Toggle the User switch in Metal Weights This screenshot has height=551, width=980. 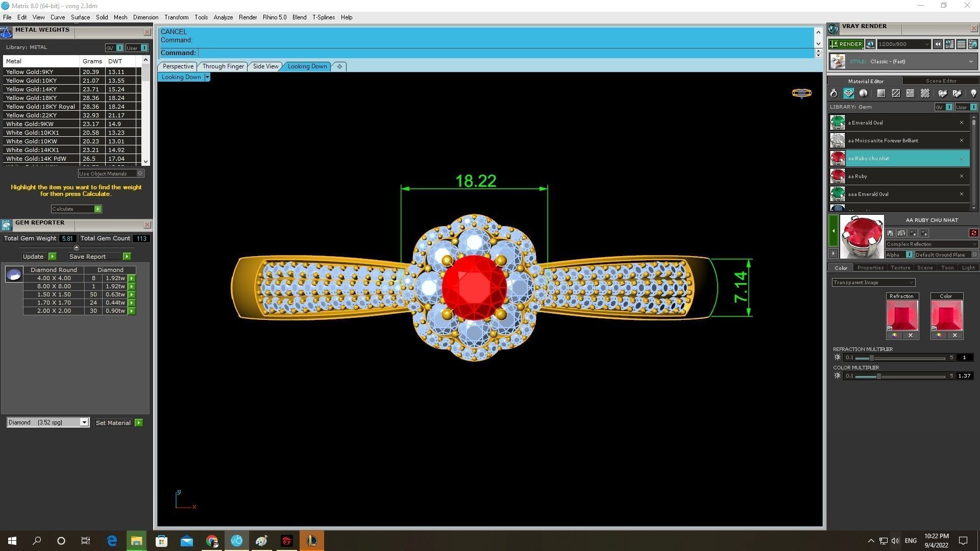click(x=137, y=48)
